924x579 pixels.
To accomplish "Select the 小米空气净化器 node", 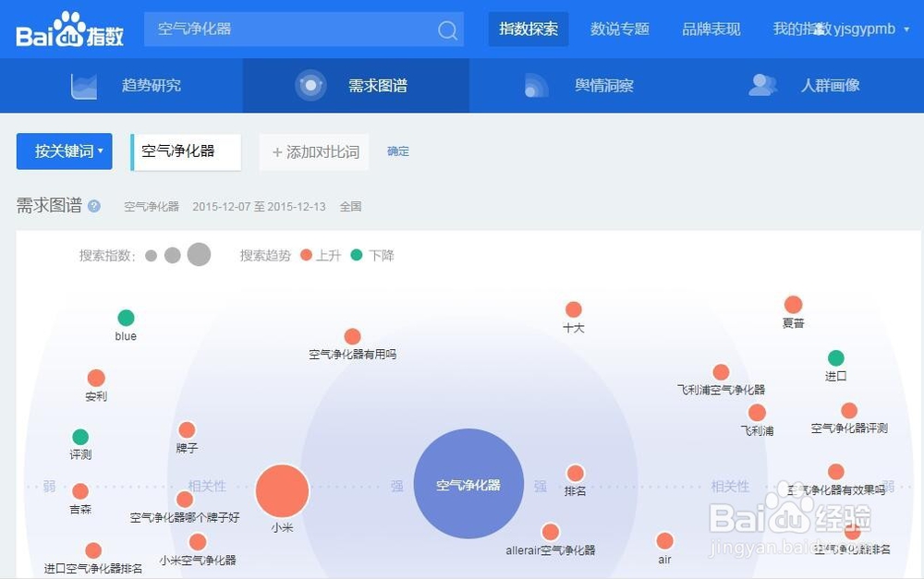I will pos(198,542).
